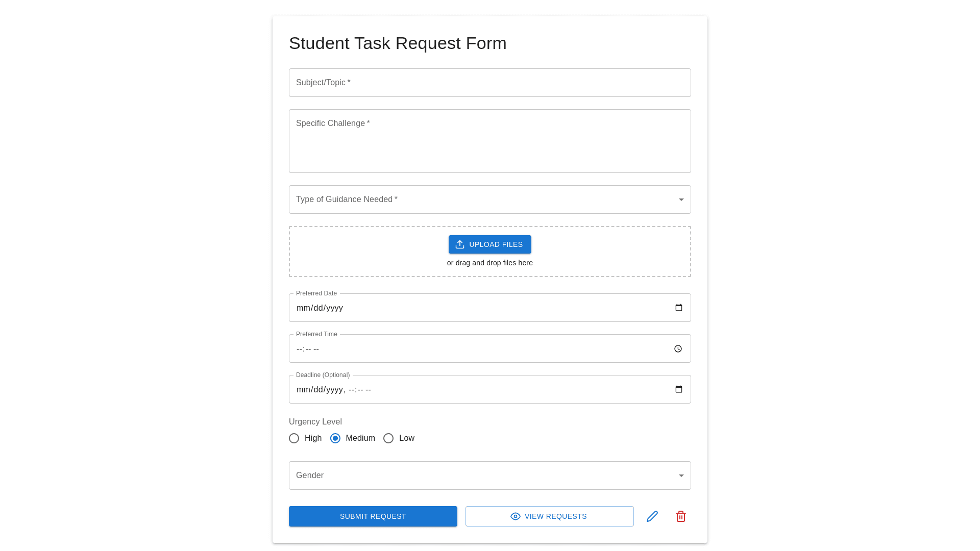The height and width of the screenshot is (551, 980).
Task: Click into the Specific Challenge text area
Action: point(489,145)
